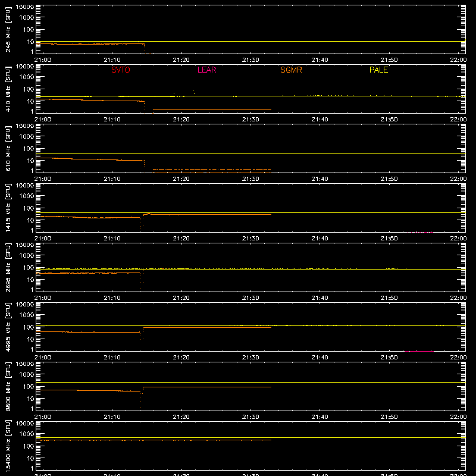This screenshot has width=476, height=476.
Task: Click 22:00 tick under the 245 MHz plot
Action: 458,60
